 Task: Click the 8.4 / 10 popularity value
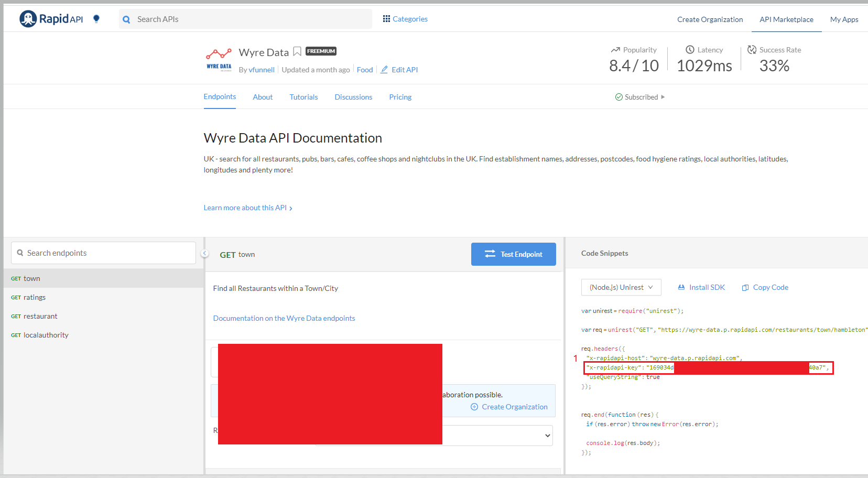point(634,66)
